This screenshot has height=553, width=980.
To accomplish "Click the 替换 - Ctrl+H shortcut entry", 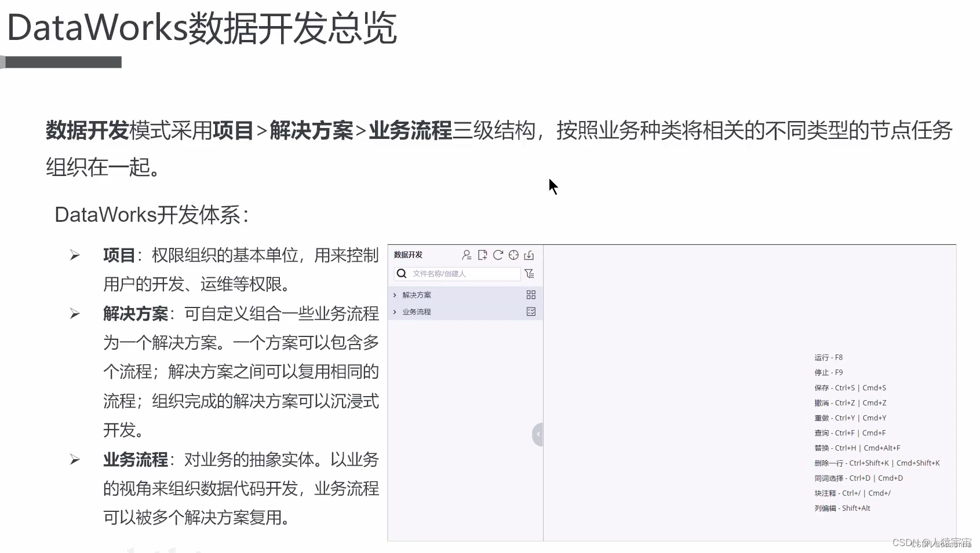I will coord(858,448).
